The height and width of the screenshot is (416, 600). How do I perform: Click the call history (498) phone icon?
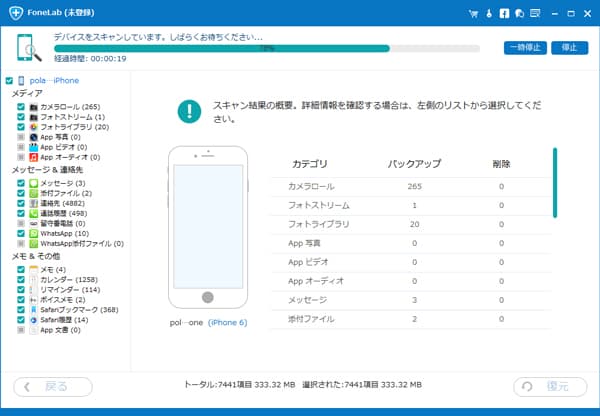[34, 213]
